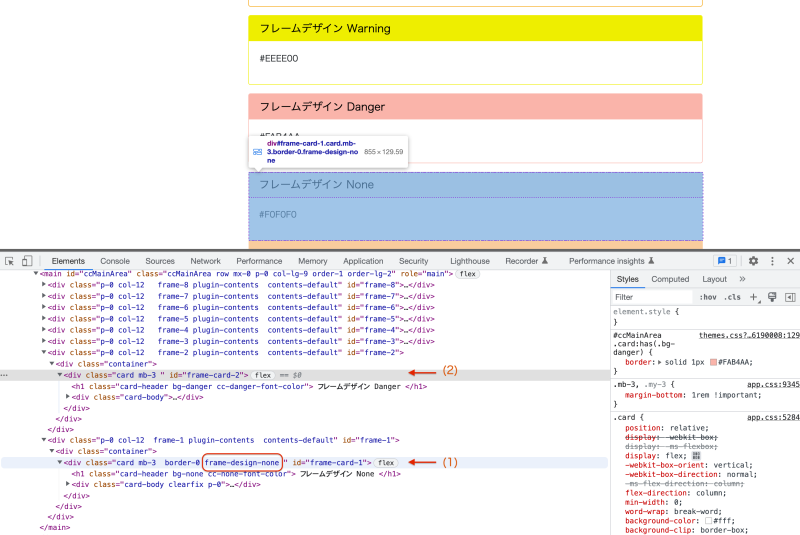800x535 pixels.
Task: Open the issues counter badge showing 1
Action: 725,261
